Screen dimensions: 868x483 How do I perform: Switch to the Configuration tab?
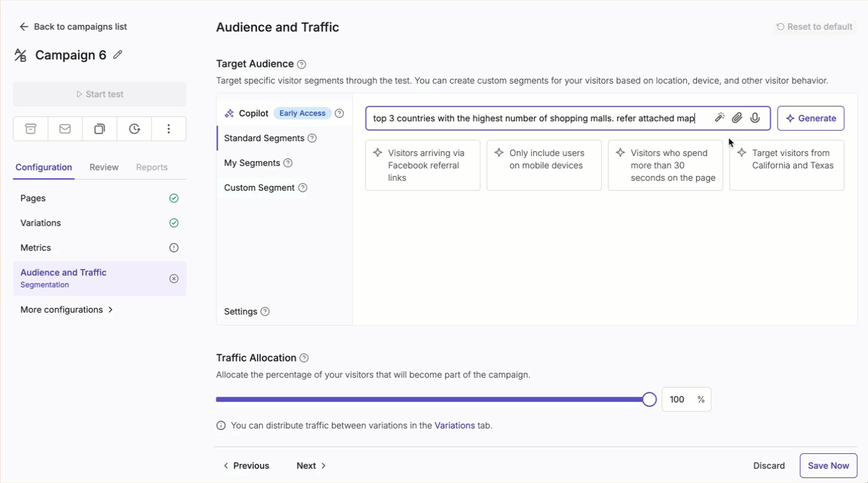point(44,167)
